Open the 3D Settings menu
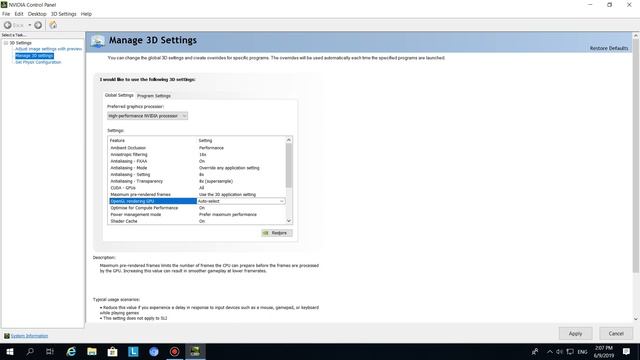The image size is (640, 360). [63, 14]
